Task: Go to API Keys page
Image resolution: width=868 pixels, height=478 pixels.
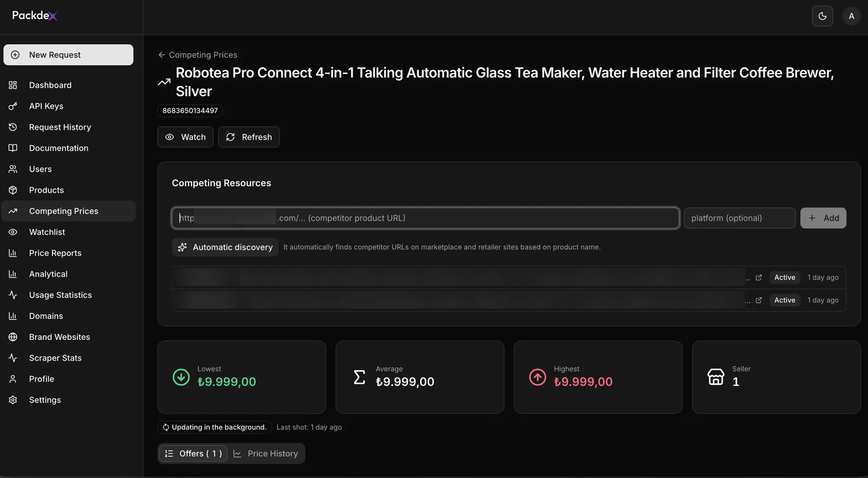Action: (x=69, y=106)
